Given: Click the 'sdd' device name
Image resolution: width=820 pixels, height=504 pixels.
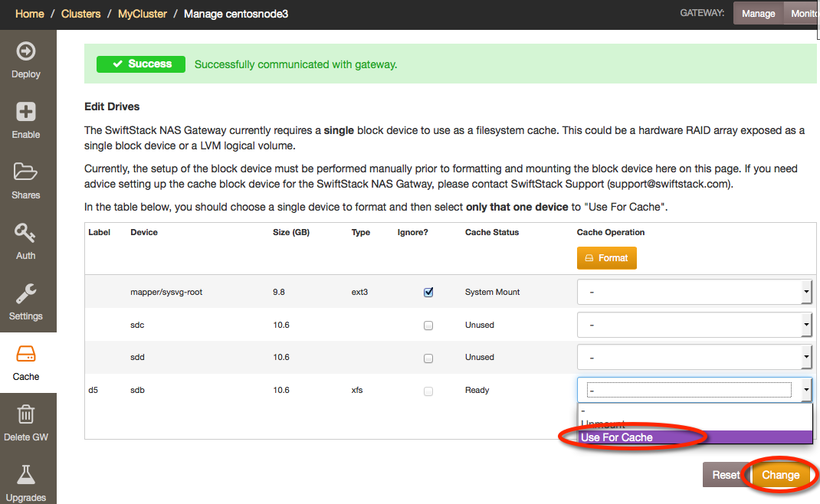Looking at the screenshot, I should click(137, 357).
